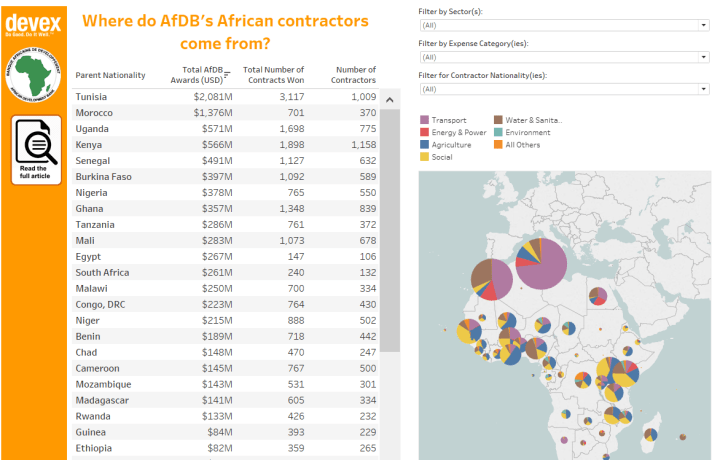Screen dimensions: 720x460
Task: Click Cameroon's 500 contractors value
Action: (367, 369)
